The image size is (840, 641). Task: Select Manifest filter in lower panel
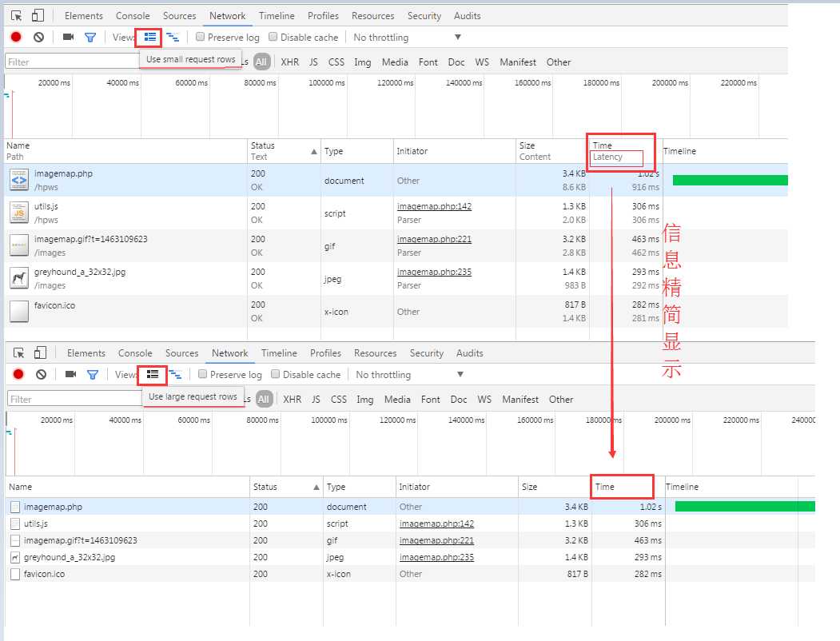pos(520,400)
